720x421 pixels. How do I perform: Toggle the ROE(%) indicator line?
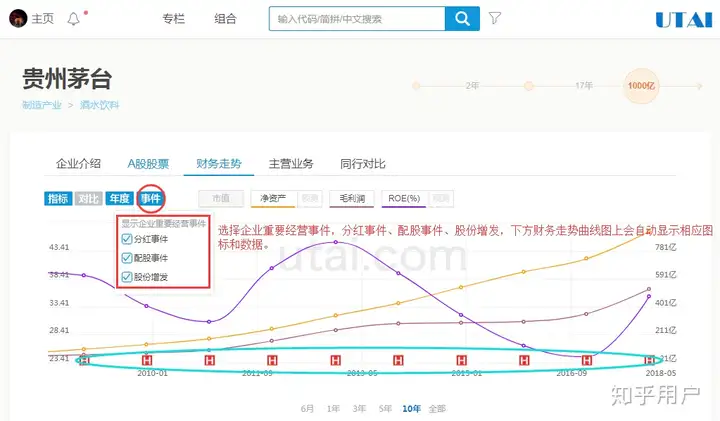tap(404, 198)
